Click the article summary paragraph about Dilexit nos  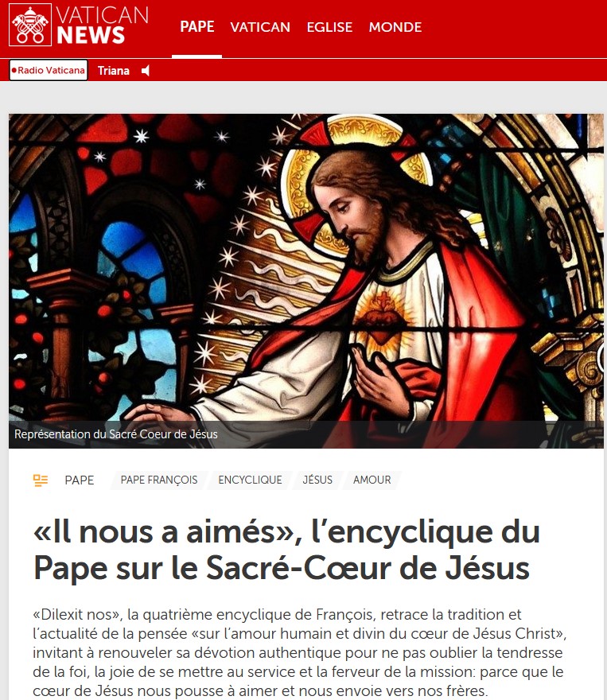299,653
